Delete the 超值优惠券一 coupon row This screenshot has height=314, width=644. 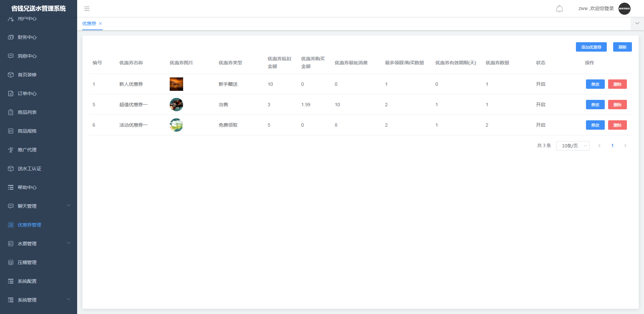(617, 105)
